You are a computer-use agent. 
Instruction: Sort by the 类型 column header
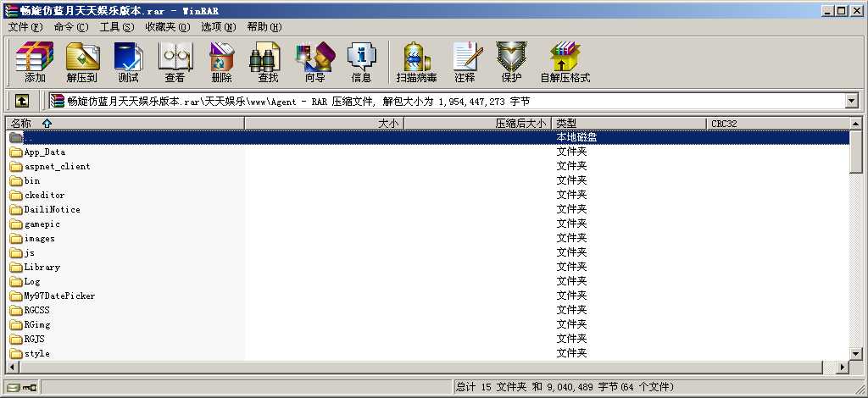coord(629,124)
